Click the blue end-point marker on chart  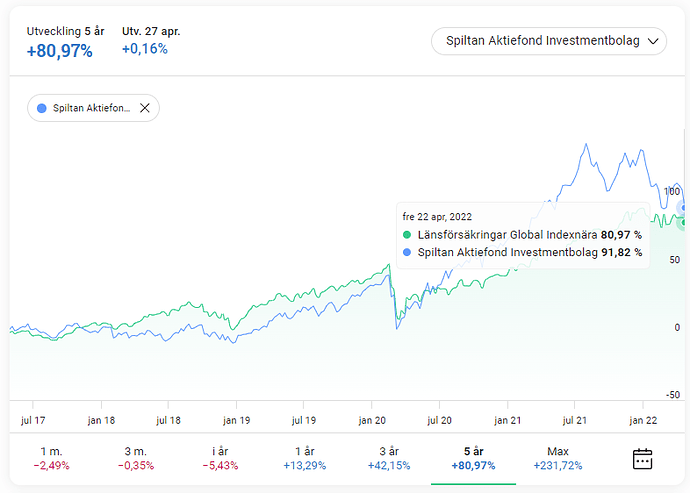pos(684,208)
